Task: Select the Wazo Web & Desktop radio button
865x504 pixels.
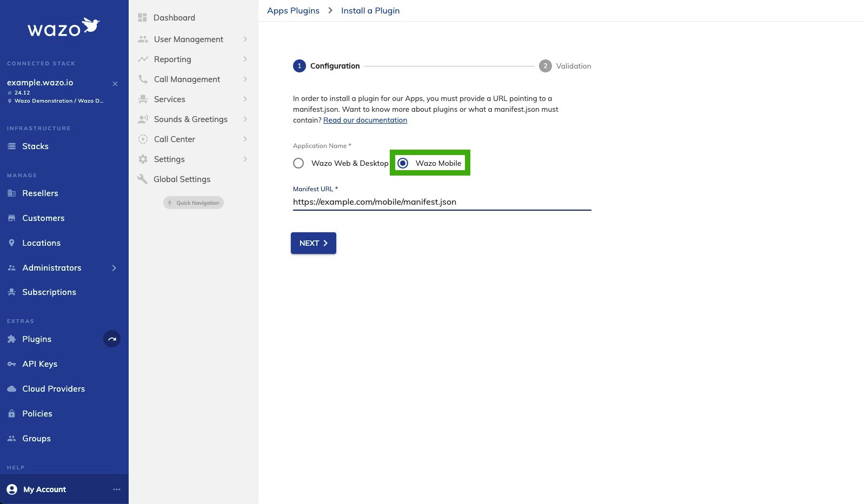Action: tap(298, 163)
